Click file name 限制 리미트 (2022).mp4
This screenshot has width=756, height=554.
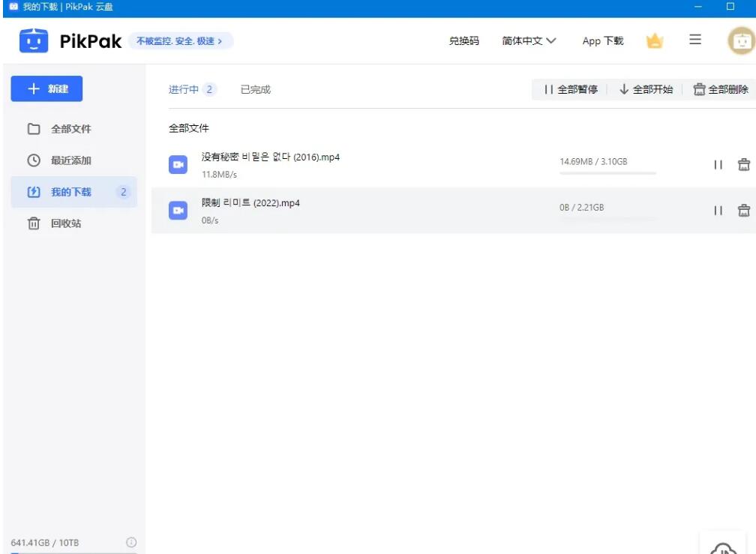pos(250,203)
